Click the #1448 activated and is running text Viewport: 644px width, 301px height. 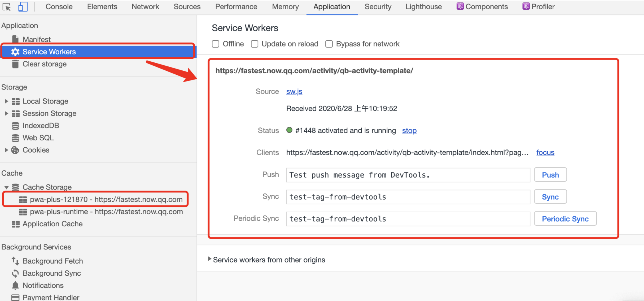346,131
